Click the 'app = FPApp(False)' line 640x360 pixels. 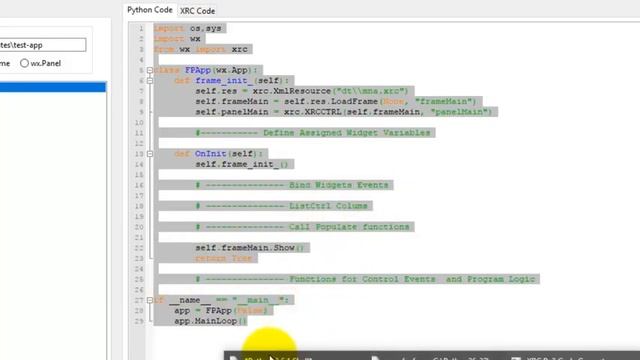(x=221, y=311)
